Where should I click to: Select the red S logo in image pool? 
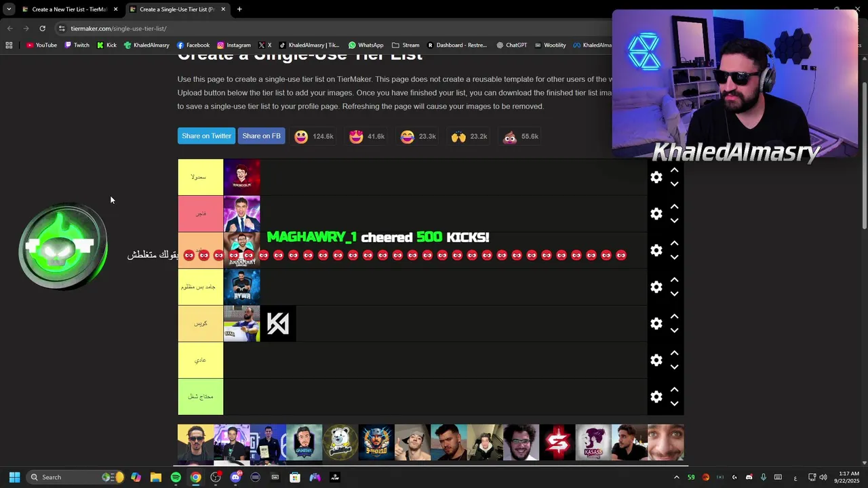click(557, 443)
